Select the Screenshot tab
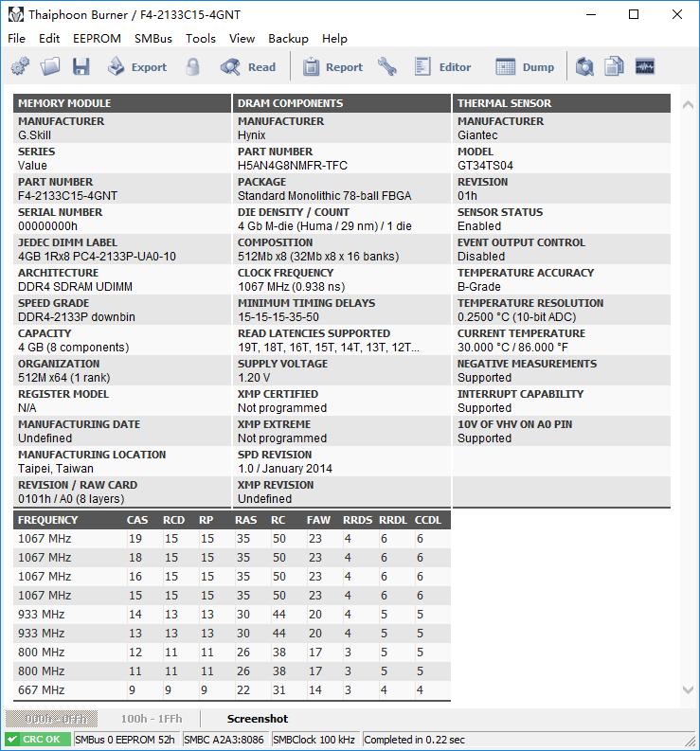The image size is (700, 751). click(258, 719)
